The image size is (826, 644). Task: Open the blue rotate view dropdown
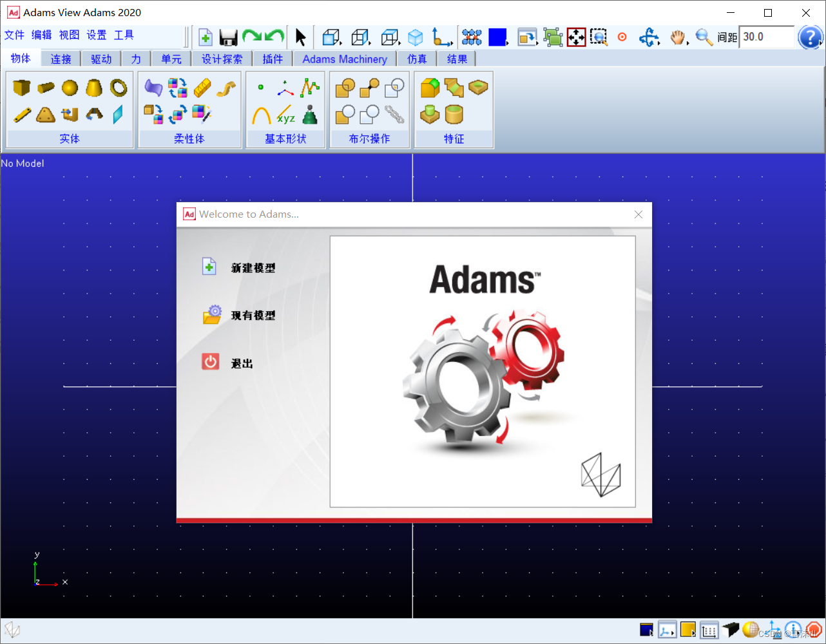click(649, 37)
